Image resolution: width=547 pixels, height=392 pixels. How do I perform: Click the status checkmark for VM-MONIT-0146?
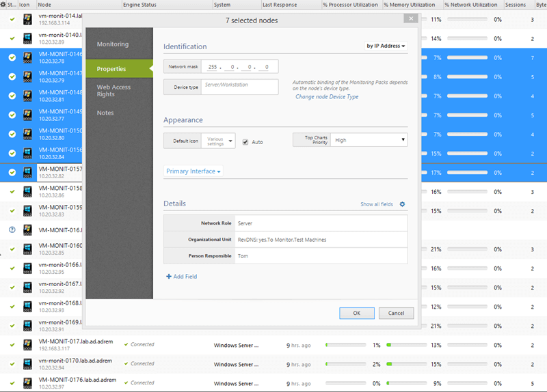click(12, 58)
